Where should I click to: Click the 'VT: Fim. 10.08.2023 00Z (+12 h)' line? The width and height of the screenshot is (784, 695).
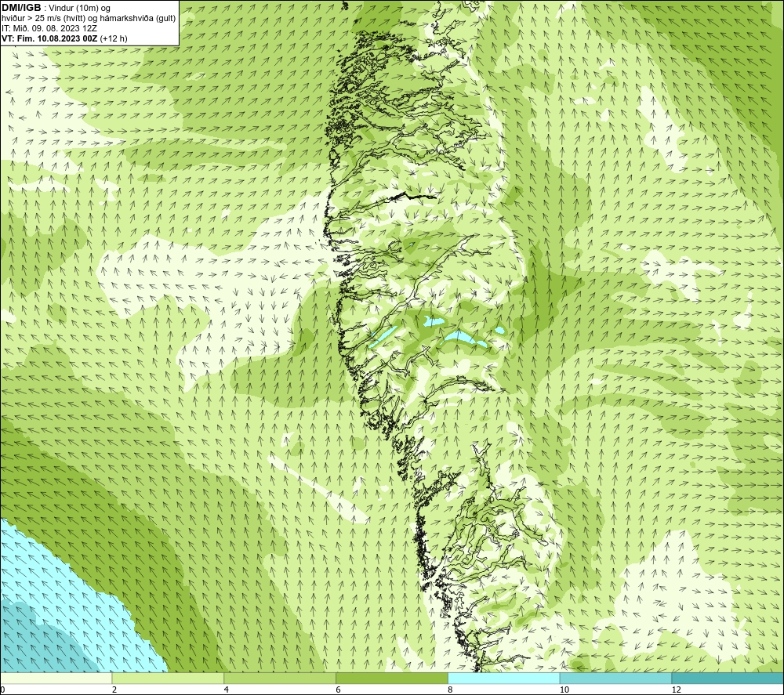point(64,38)
